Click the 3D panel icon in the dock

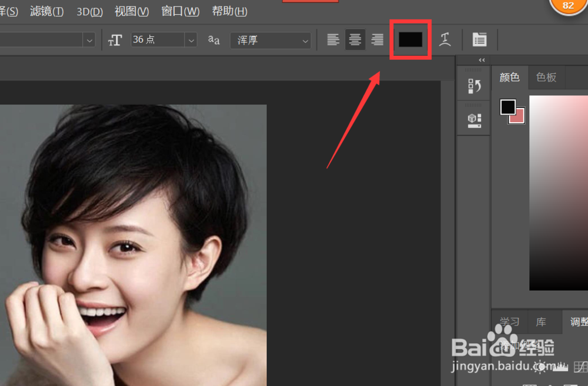tap(473, 118)
